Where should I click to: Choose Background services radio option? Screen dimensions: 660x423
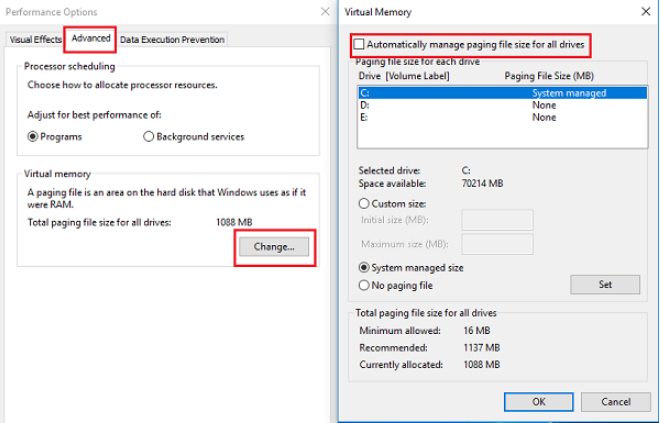coord(149,137)
